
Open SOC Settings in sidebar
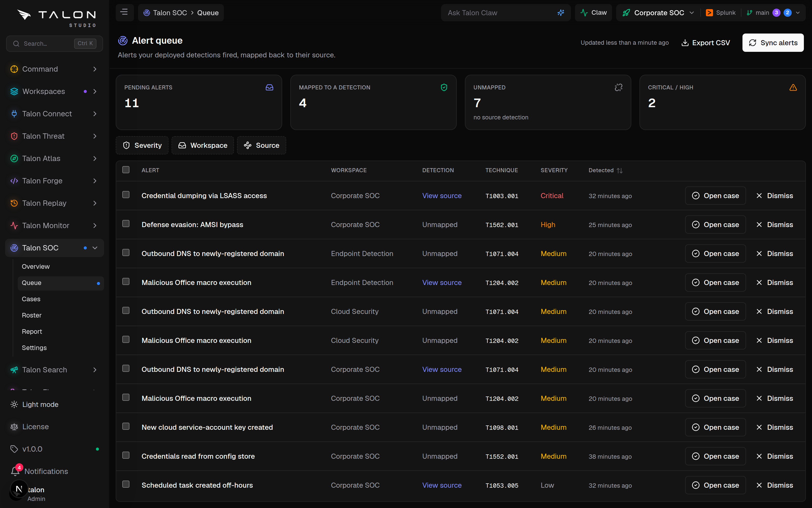point(34,348)
